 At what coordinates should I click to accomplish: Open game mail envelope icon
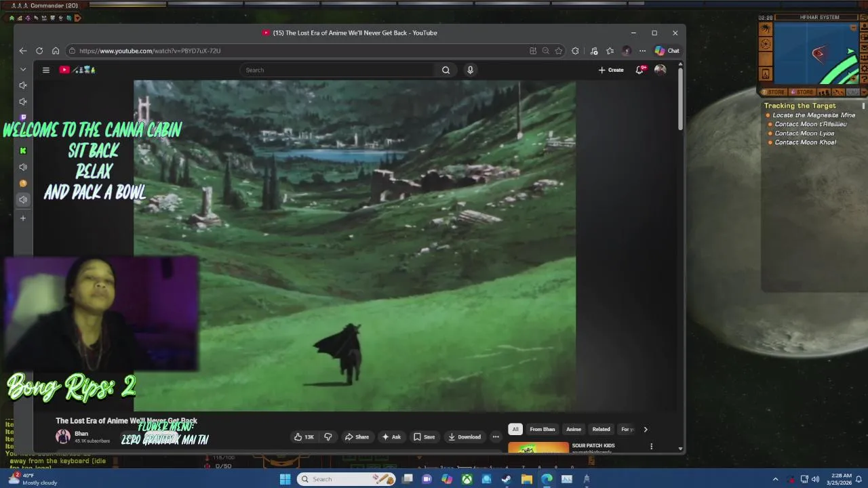(864, 47)
